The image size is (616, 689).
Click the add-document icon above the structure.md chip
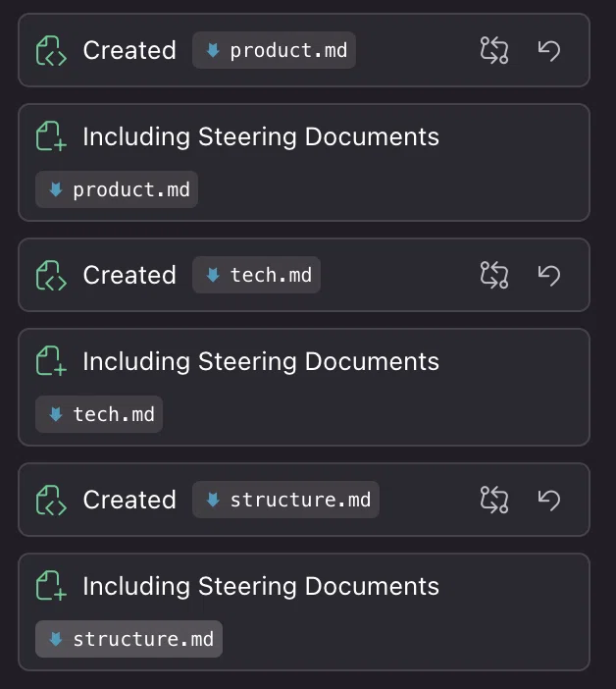51,586
